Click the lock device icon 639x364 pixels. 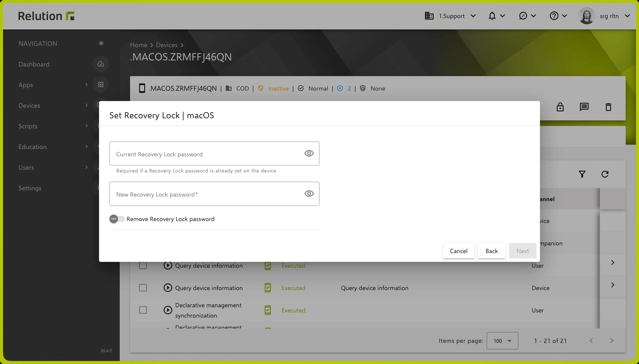point(560,107)
